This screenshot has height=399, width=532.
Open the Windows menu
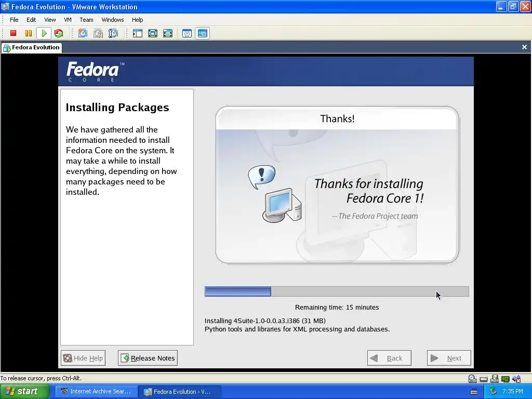coord(113,20)
